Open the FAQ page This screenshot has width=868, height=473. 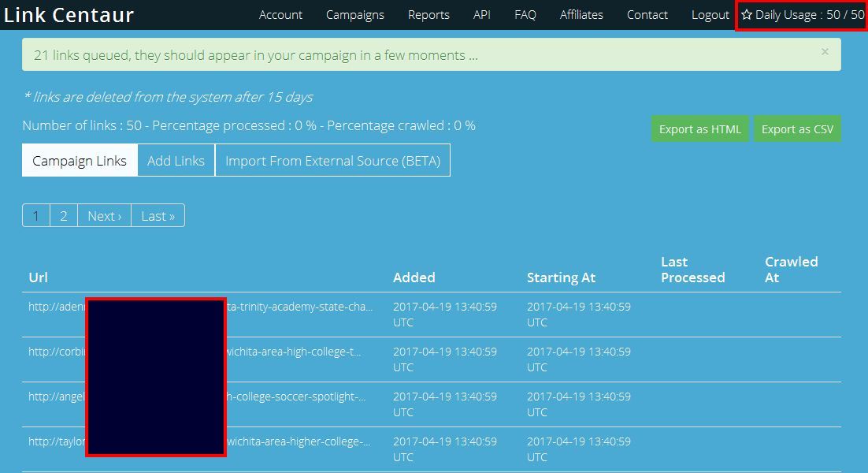coord(525,15)
